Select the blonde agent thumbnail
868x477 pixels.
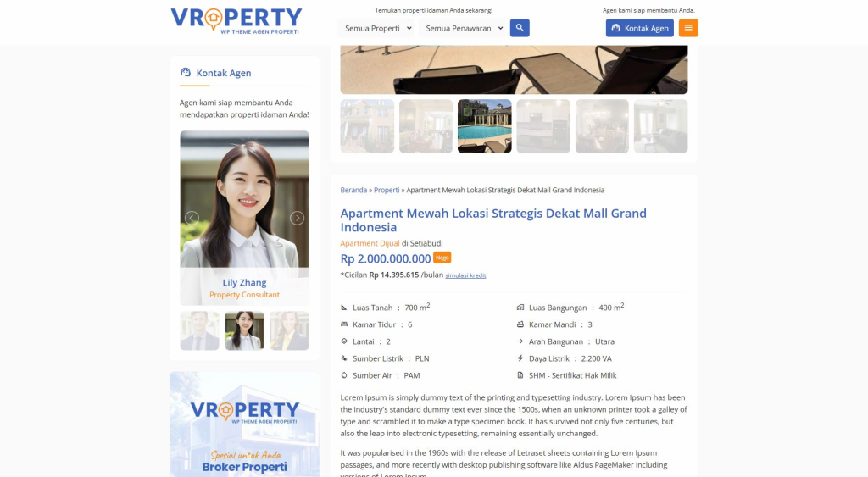(x=290, y=330)
